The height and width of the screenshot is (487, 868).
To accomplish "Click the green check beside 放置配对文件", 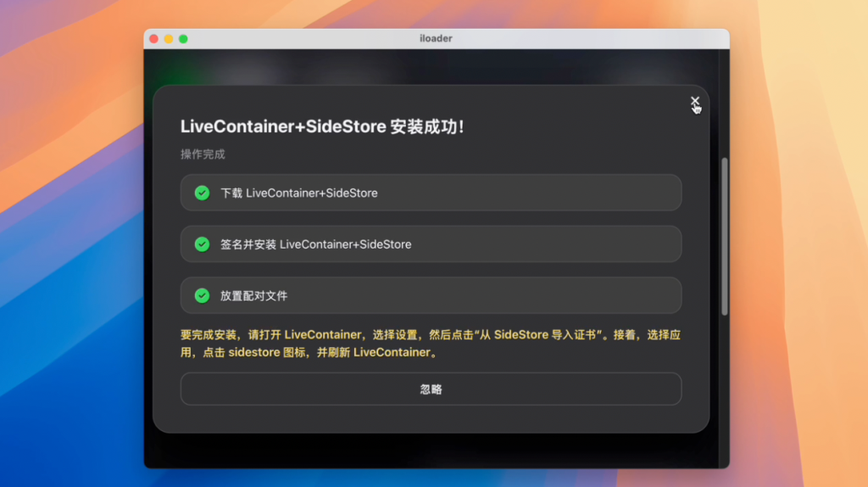I will 202,296.
